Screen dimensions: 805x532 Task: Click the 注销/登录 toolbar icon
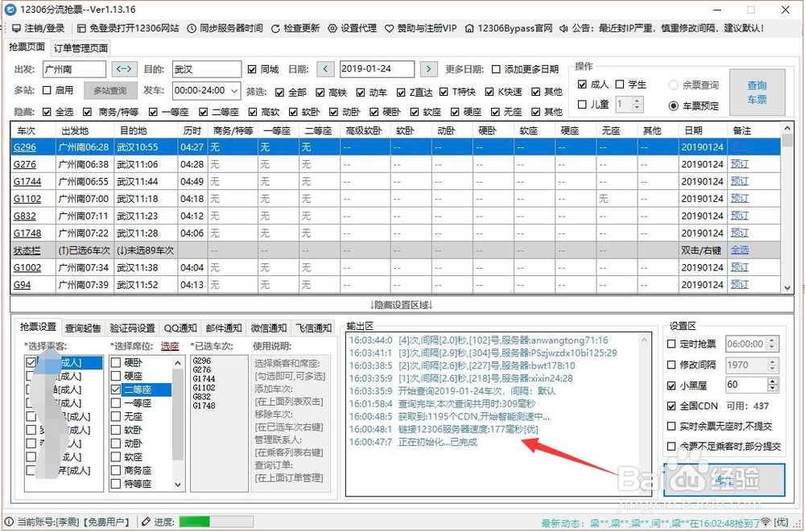point(16,28)
